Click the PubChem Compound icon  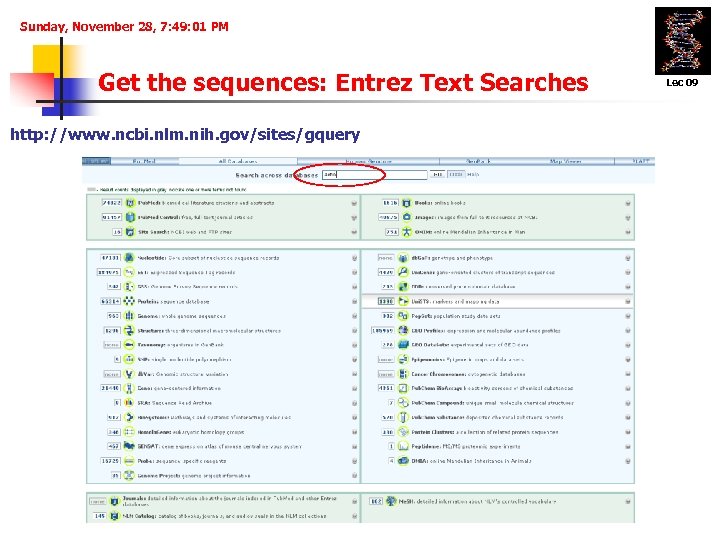coord(403,403)
